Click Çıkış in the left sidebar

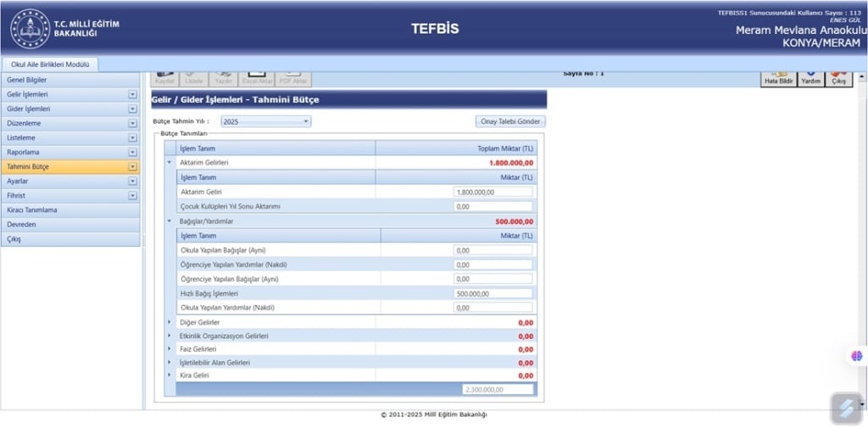point(70,239)
